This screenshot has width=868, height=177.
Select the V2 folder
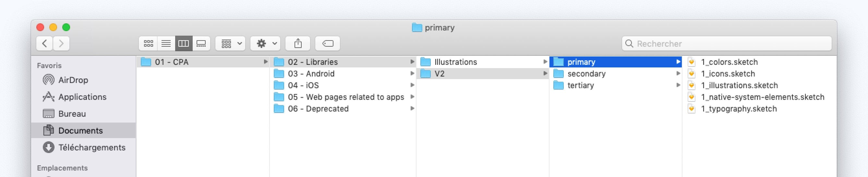point(483,74)
